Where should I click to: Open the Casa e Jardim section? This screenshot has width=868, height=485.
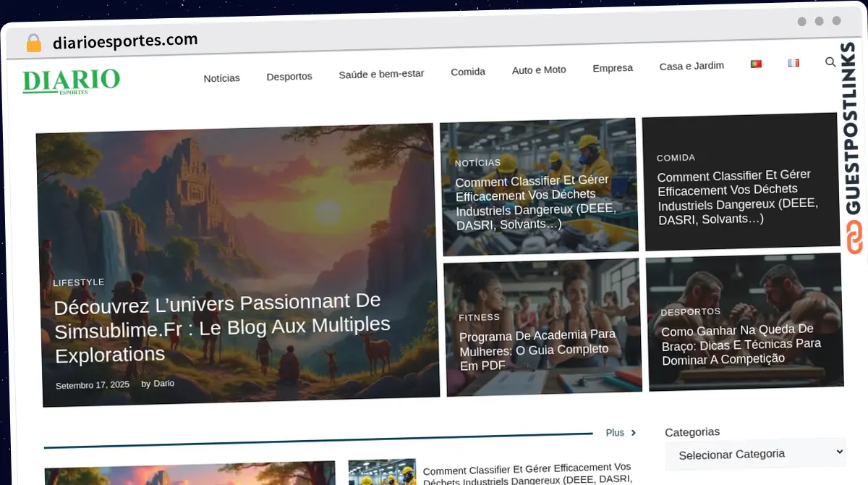coord(692,65)
